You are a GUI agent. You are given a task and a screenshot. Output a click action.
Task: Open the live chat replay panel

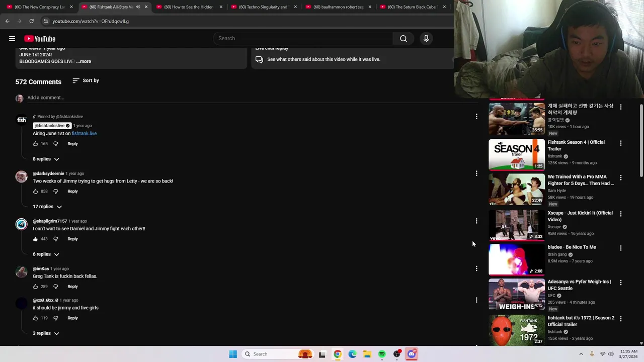click(352, 59)
